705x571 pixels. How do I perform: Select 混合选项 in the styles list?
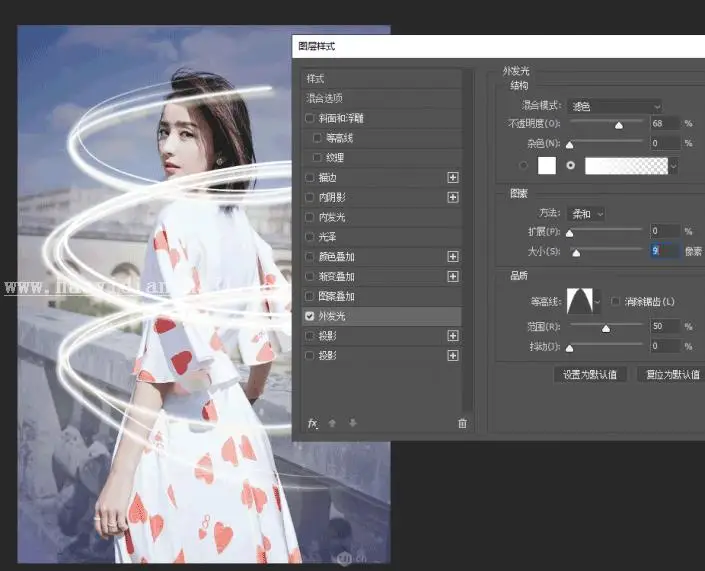click(x=381, y=98)
